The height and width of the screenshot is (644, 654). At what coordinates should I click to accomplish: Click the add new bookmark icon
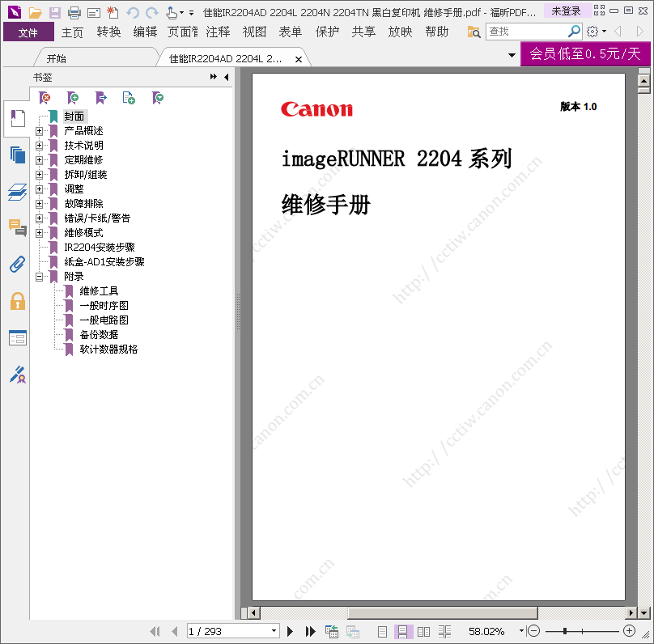(73, 98)
